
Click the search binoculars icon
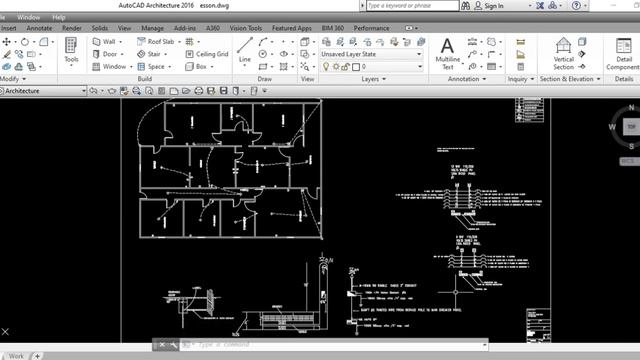(x=465, y=6)
